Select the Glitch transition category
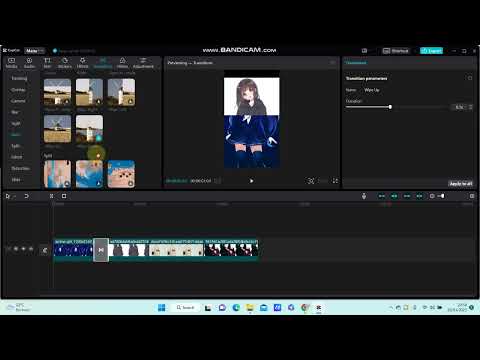Image resolution: width=480 pixels, height=360 pixels. pyautogui.click(x=16, y=157)
